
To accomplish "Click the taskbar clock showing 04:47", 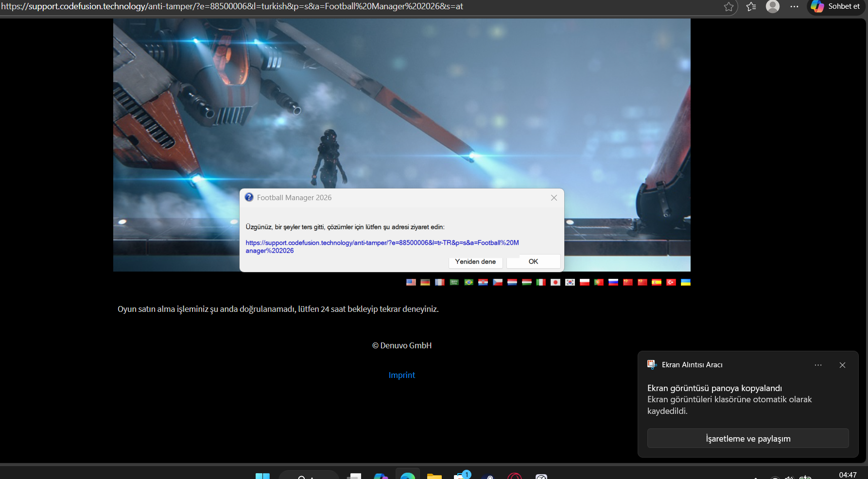I will click(x=848, y=475).
